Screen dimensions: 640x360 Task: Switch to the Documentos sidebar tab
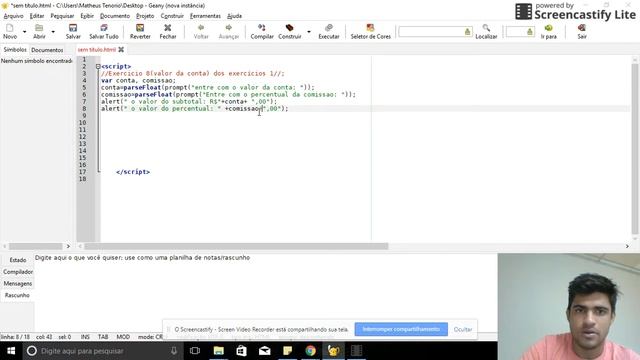(47, 50)
